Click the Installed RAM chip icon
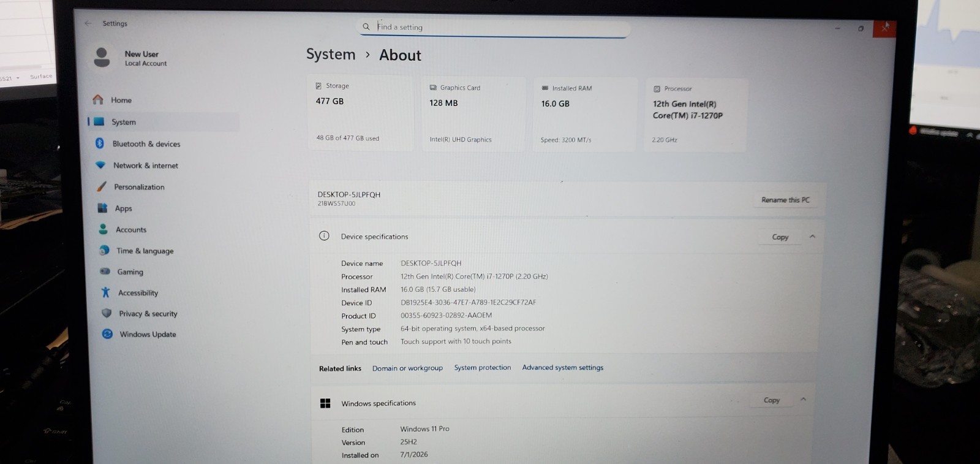980x464 pixels. point(545,88)
